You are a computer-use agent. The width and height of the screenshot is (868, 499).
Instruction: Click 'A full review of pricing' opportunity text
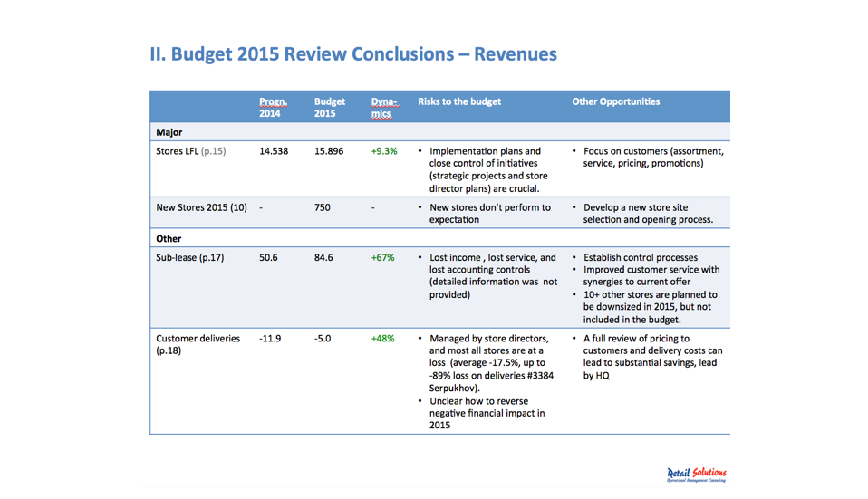coord(652,357)
